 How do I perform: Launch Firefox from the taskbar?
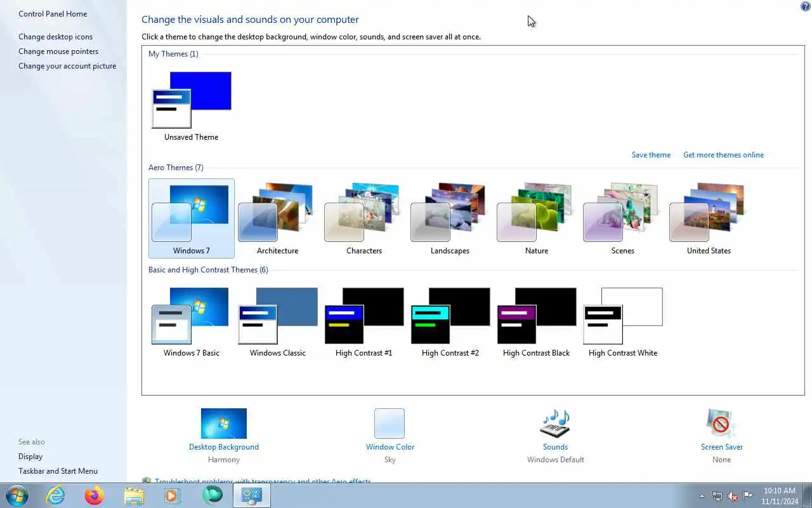(x=95, y=495)
